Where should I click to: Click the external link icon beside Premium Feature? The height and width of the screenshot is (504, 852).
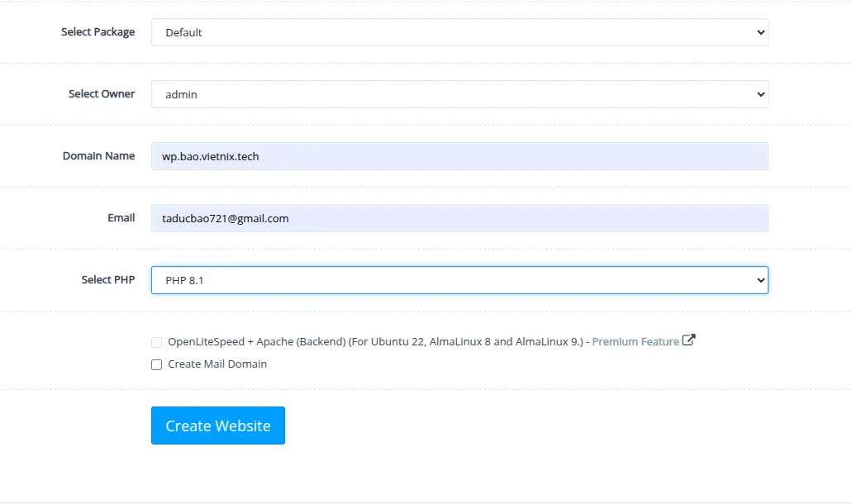[688, 340]
